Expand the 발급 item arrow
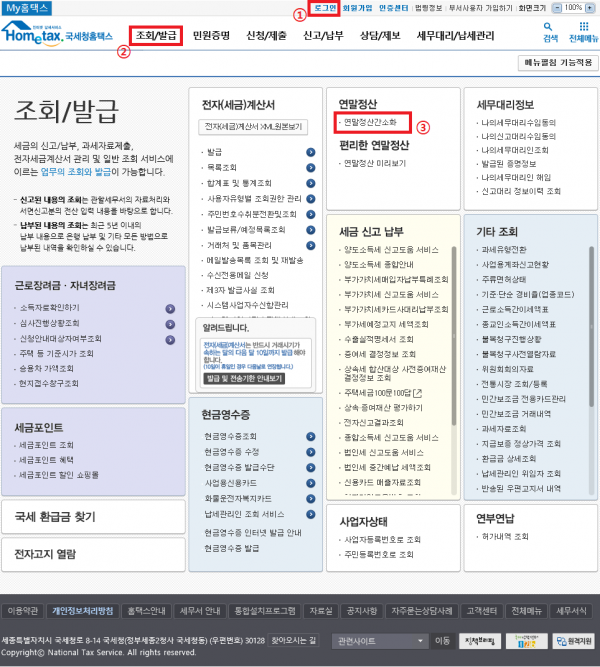The width and height of the screenshot is (600, 667). click(311, 152)
